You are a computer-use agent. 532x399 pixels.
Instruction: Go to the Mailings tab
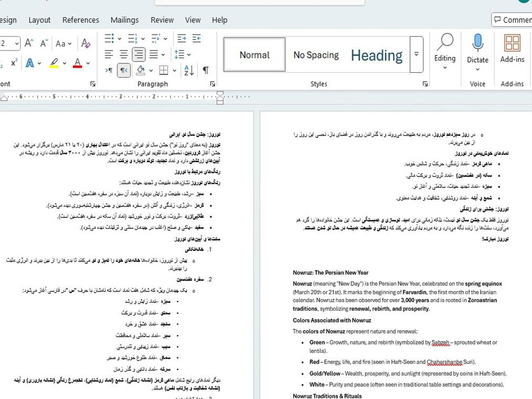pos(124,20)
